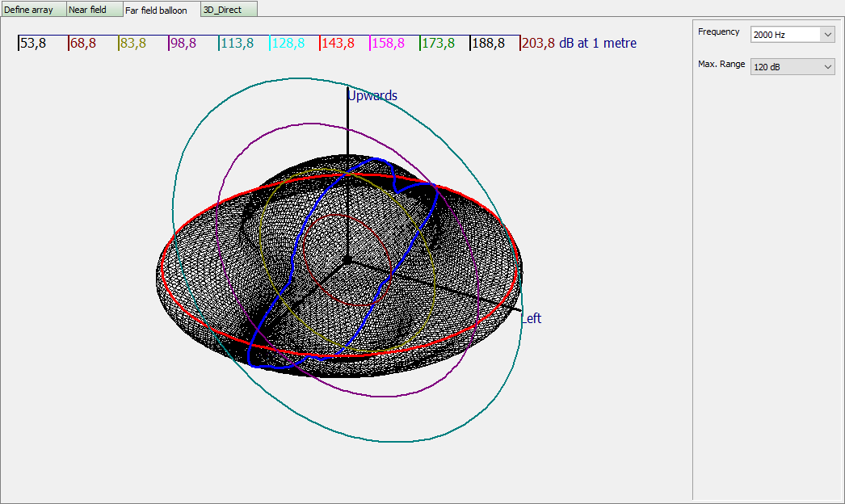845x504 pixels.
Task: Click the 98,8 legend value
Action: tap(183, 43)
